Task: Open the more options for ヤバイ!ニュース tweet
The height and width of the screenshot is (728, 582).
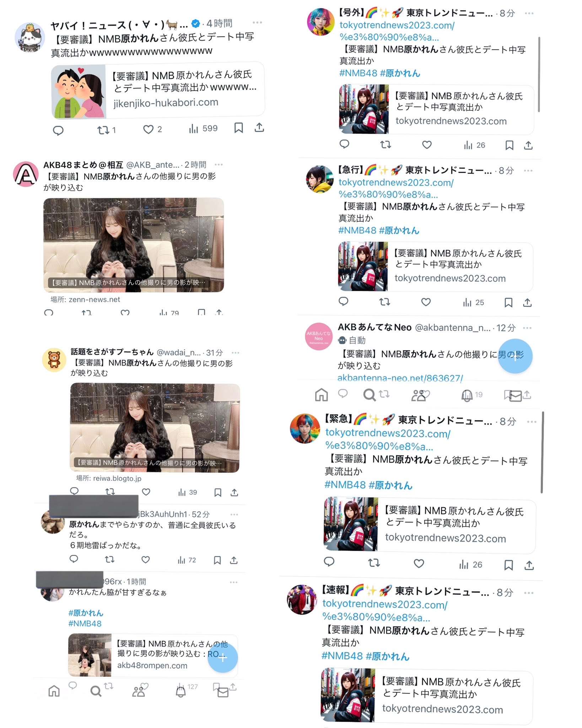Action: (257, 22)
